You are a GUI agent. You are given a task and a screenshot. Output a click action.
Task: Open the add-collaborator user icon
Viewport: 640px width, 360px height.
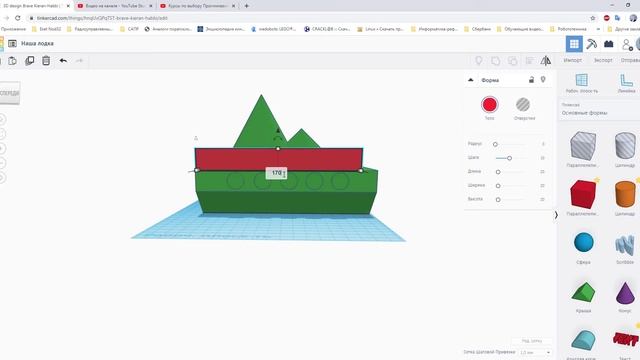pos(627,44)
